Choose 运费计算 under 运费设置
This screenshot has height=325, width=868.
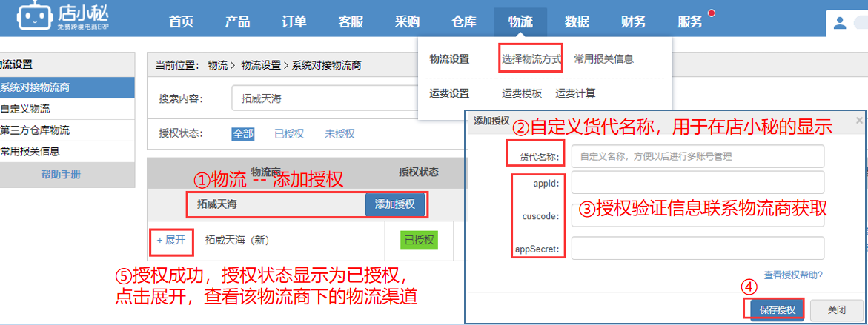[576, 93]
